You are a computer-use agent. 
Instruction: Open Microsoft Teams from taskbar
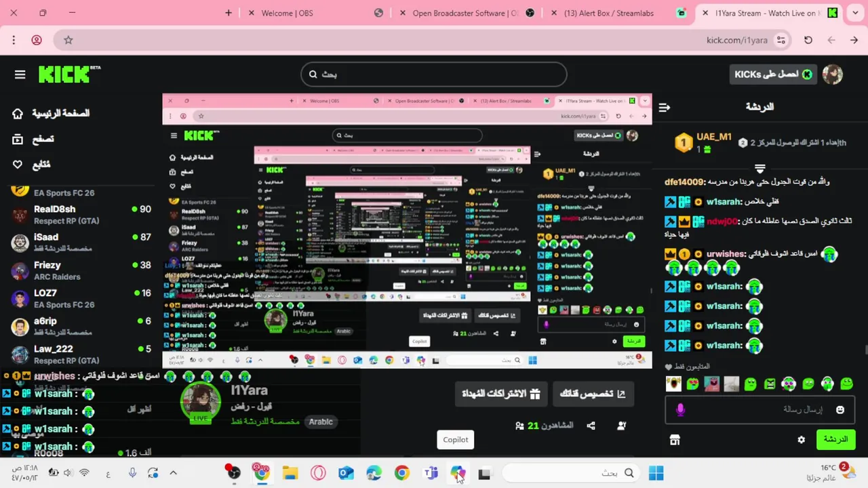pyautogui.click(x=431, y=473)
